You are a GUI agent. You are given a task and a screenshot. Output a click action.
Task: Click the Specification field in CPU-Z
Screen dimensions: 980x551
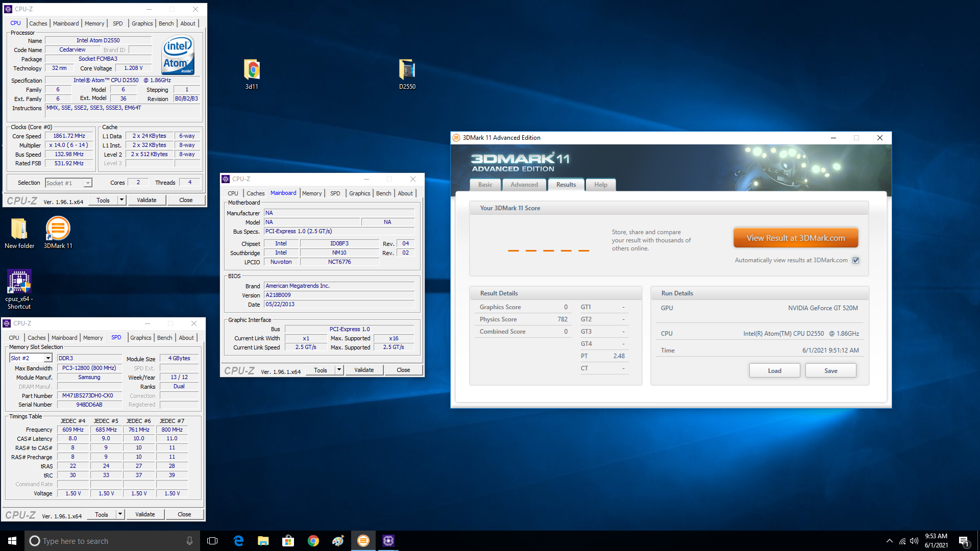pos(122,80)
